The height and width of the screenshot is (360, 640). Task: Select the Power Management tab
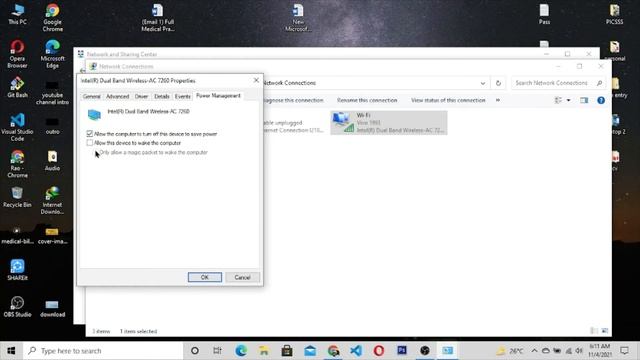point(218,96)
